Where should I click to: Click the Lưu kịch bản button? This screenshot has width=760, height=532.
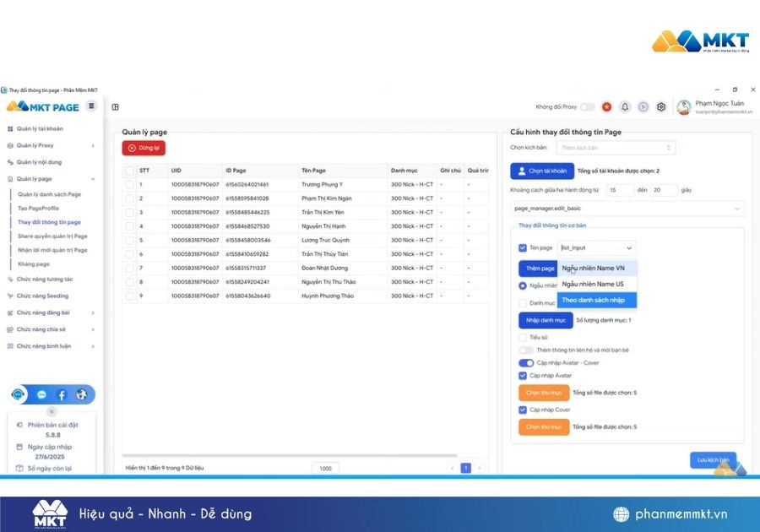712,459
